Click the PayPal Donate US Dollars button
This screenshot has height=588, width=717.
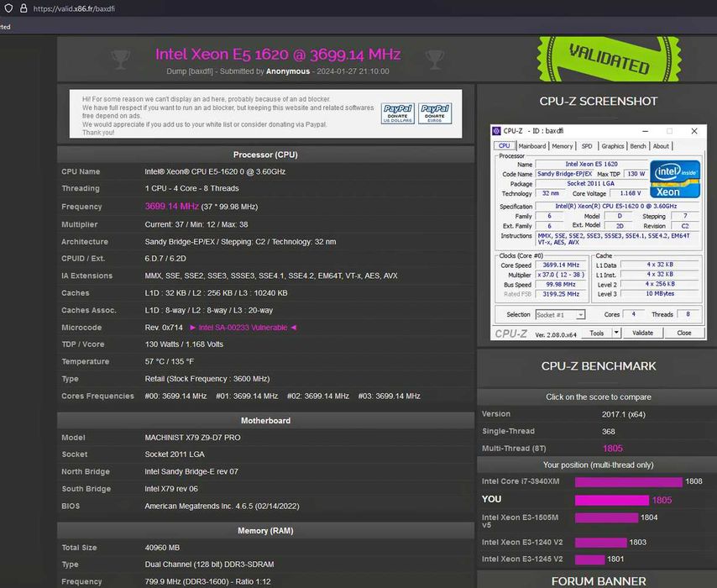pyautogui.click(x=397, y=113)
